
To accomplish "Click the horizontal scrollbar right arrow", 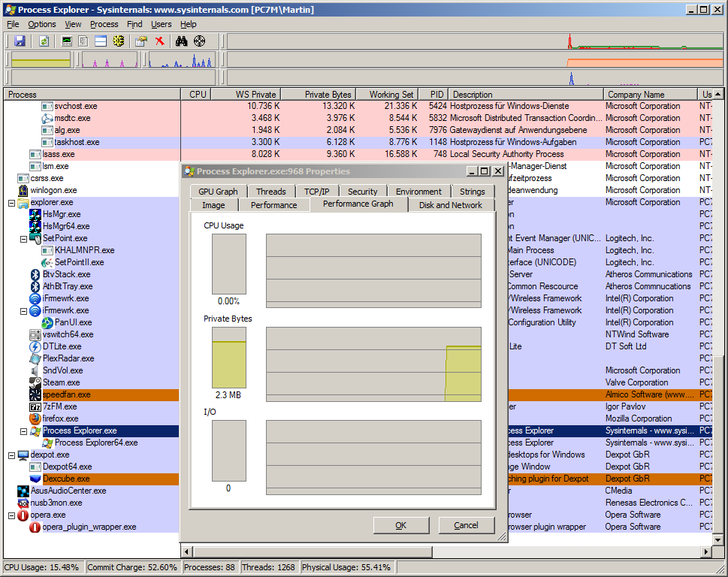I will (706, 552).
